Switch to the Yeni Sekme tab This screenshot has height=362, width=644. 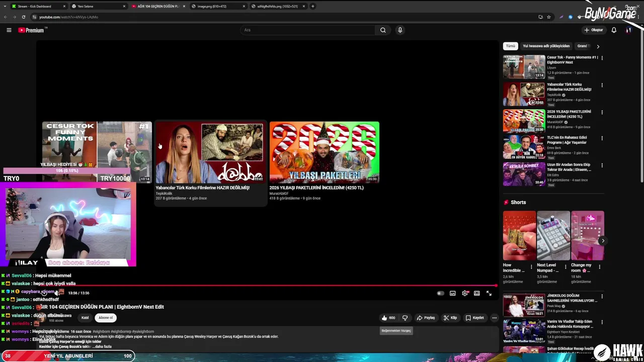(99, 6)
